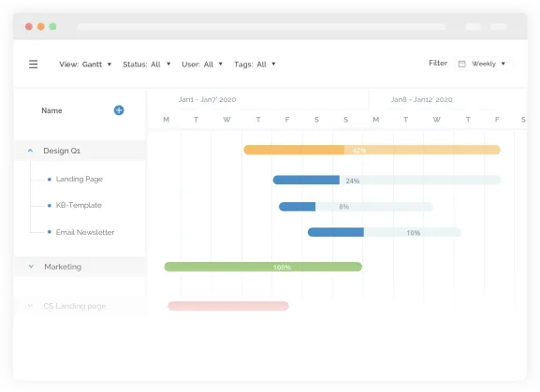
Task: Click the Filter button
Action: [x=438, y=63]
